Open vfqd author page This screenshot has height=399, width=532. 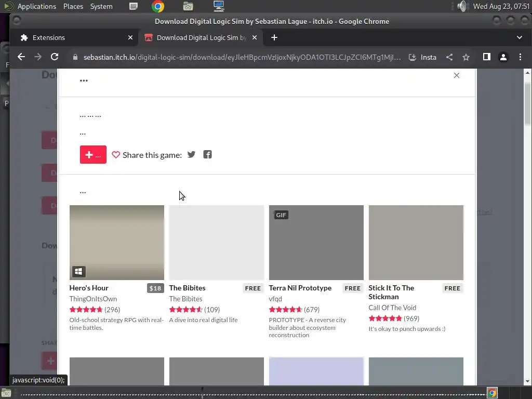point(275,299)
